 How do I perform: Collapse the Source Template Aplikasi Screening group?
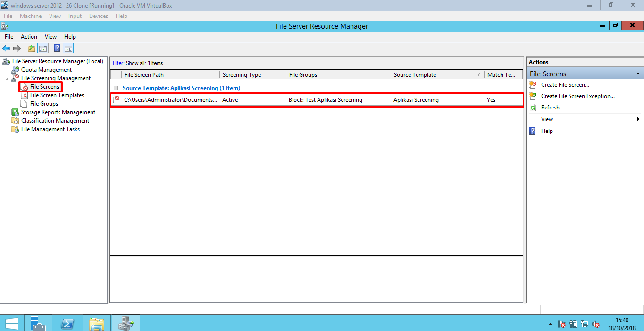coord(115,88)
